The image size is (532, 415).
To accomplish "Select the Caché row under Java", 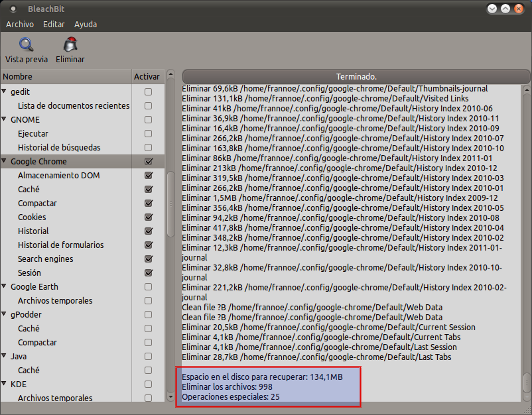I will click(83, 370).
